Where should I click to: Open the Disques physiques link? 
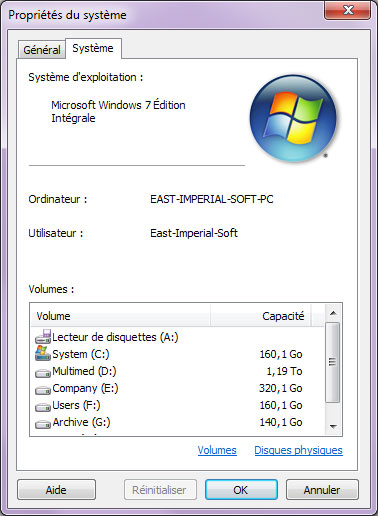pos(298,450)
